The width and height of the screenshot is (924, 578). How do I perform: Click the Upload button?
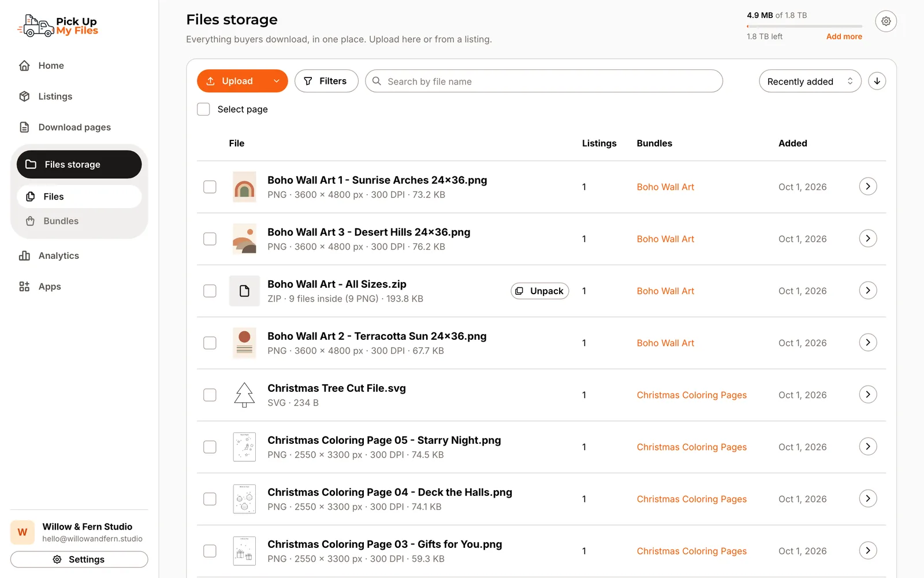(232, 81)
